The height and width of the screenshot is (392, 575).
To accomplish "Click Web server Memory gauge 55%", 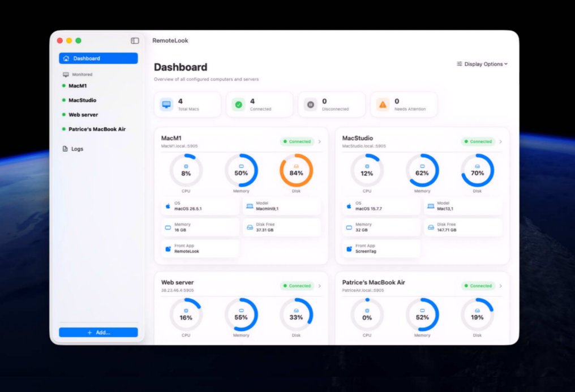I will coord(241,315).
